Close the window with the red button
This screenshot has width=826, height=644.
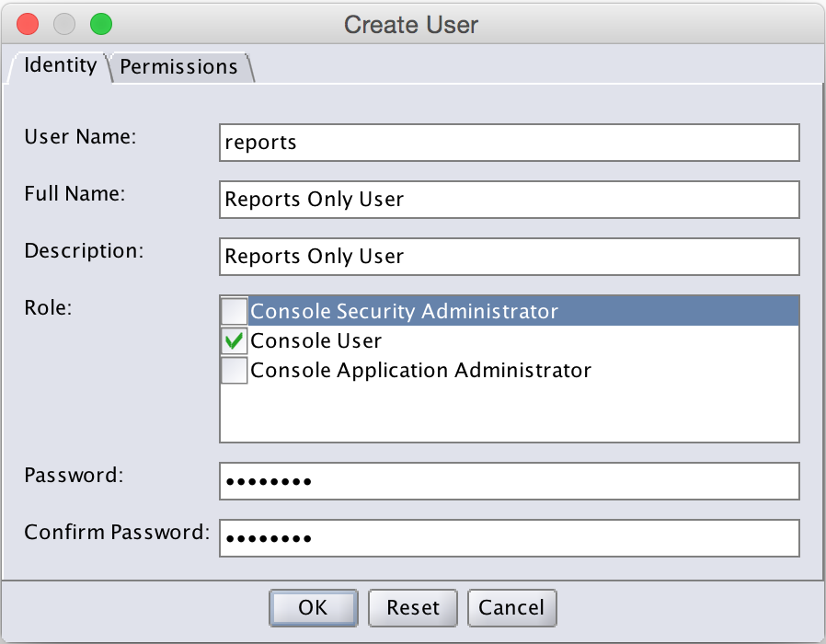tap(28, 24)
